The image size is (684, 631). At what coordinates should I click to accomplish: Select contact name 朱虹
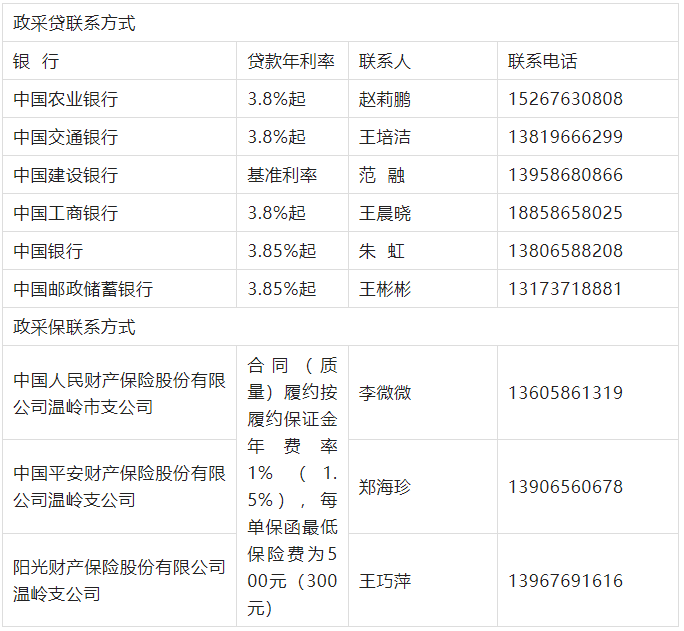pyautogui.click(x=382, y=251)
